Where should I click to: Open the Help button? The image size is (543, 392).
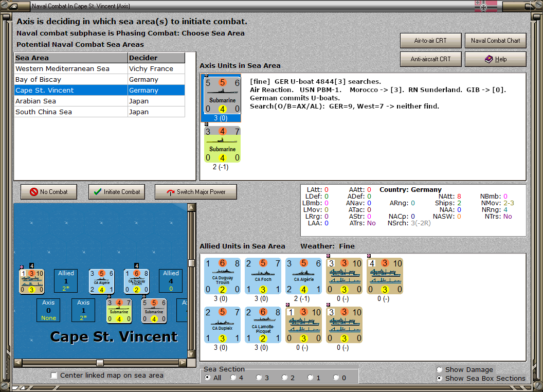[x=495, y=59]
